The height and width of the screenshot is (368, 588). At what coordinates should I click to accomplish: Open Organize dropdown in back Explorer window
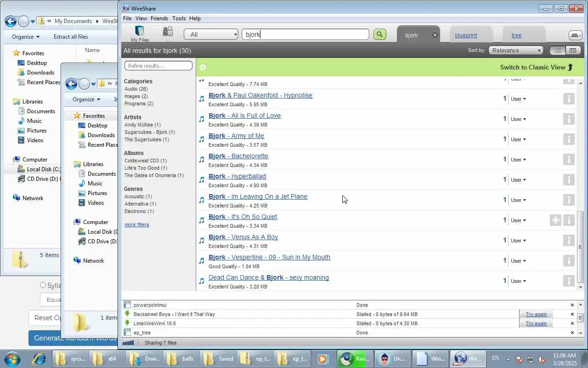pyautogui.click(x=26, y=37)
